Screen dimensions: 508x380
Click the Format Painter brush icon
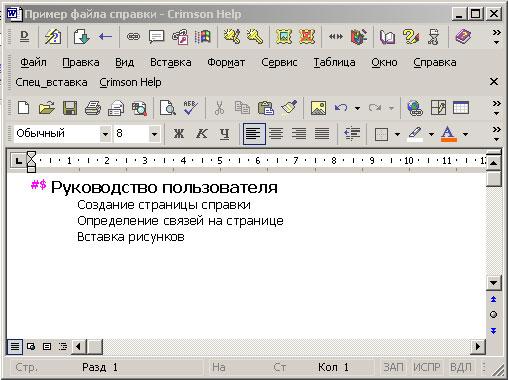289,108
